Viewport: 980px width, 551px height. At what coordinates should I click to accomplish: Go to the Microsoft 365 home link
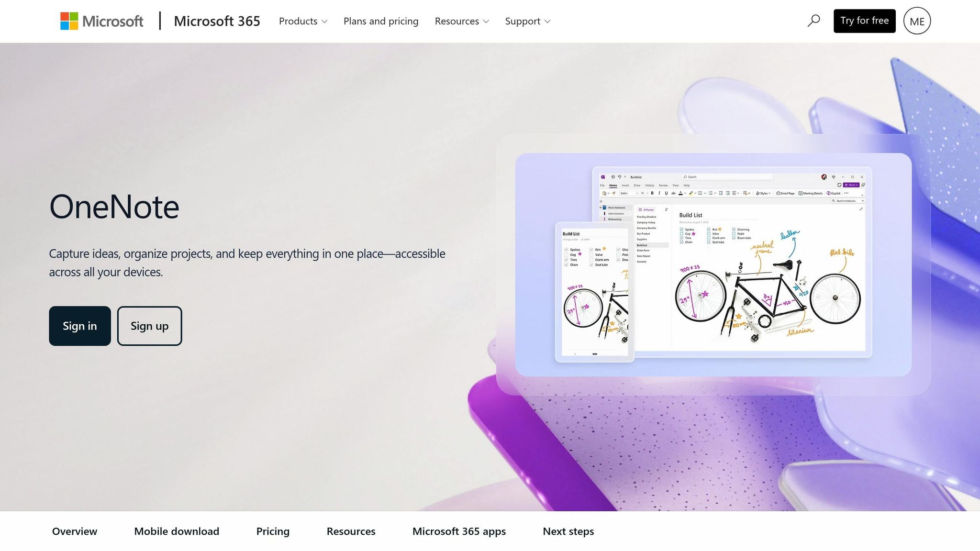(217, 21)
